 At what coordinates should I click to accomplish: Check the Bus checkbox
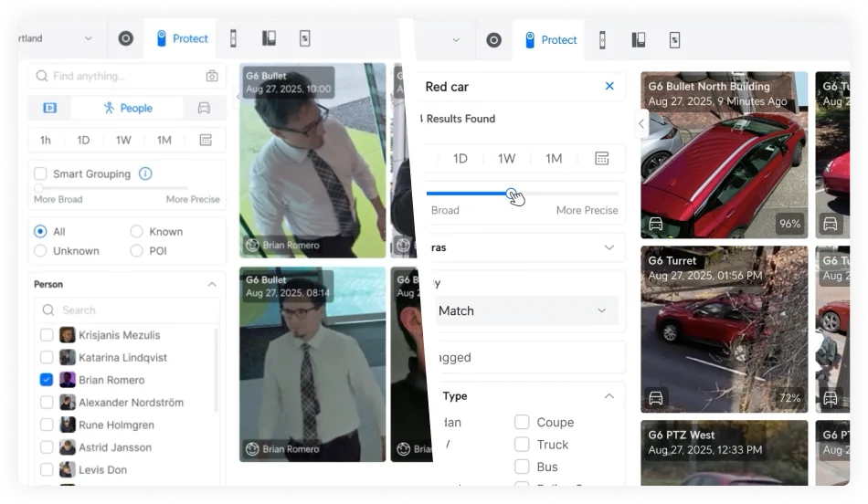coord(522,467)
